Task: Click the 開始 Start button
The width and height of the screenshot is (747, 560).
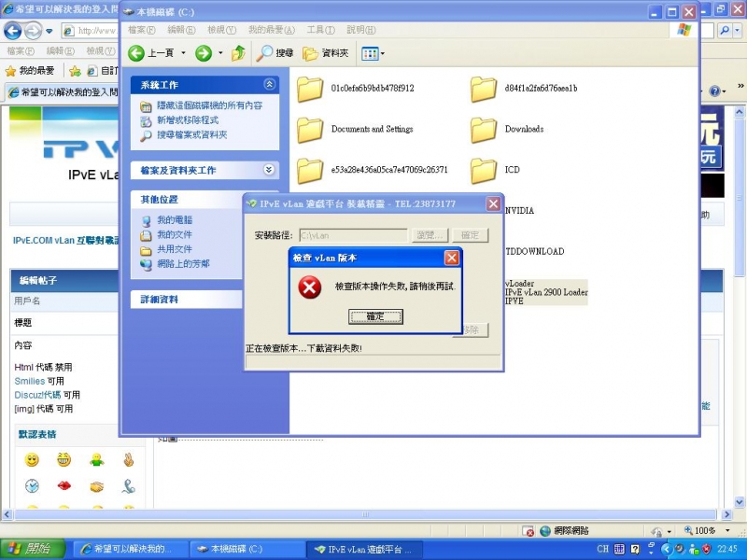Action: click(x=32, y=549)
